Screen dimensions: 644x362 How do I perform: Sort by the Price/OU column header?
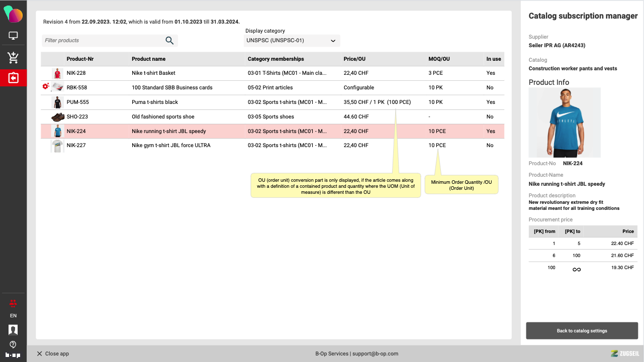pyautogui.click(x=354, y=59)
